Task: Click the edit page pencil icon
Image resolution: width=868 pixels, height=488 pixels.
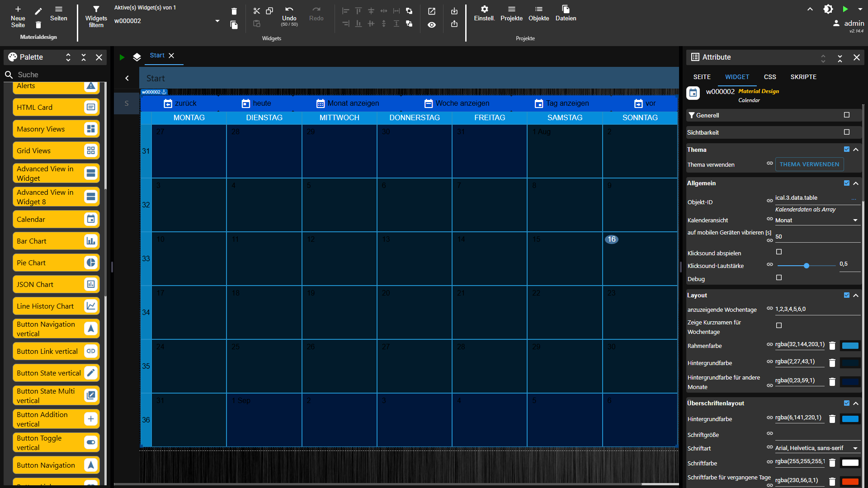Action: coord(38,11)
